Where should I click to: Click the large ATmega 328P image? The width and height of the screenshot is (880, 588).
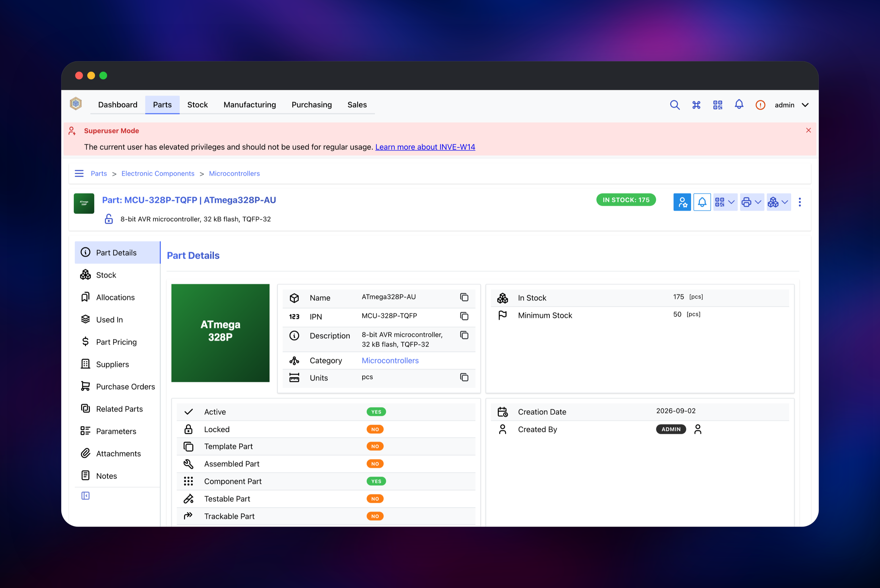point(220,333)
